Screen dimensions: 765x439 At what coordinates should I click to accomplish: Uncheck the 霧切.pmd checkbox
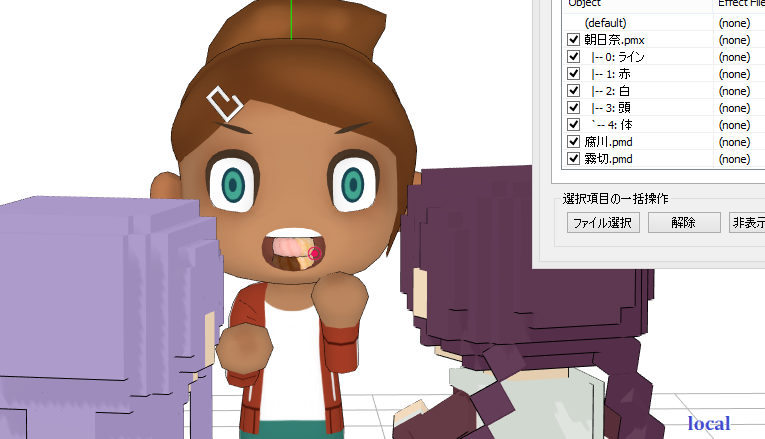[573, 159]
